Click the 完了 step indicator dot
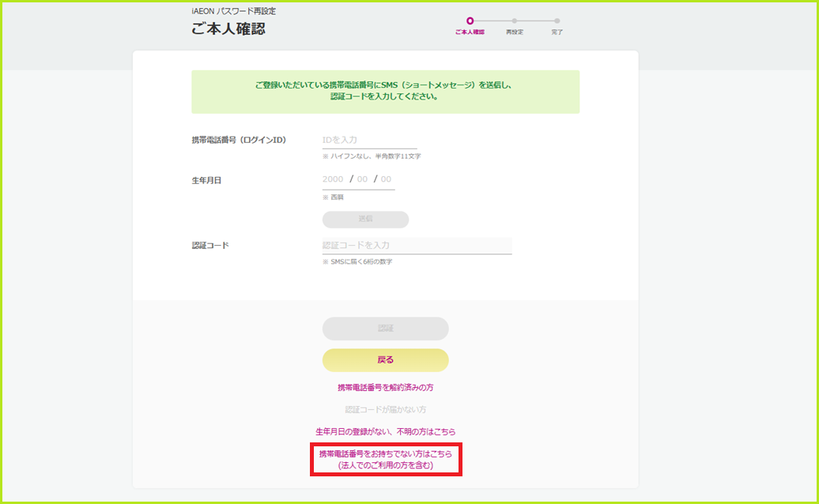 557,21
